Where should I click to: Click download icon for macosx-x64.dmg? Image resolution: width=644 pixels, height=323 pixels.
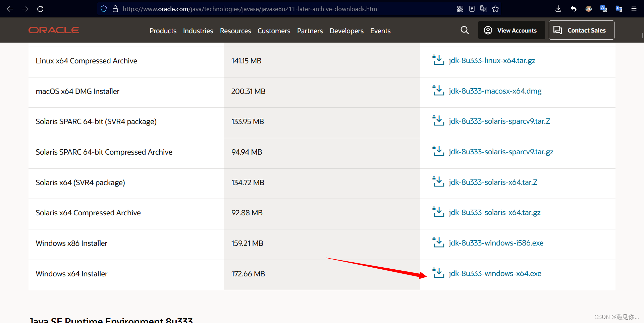[438, 91]
